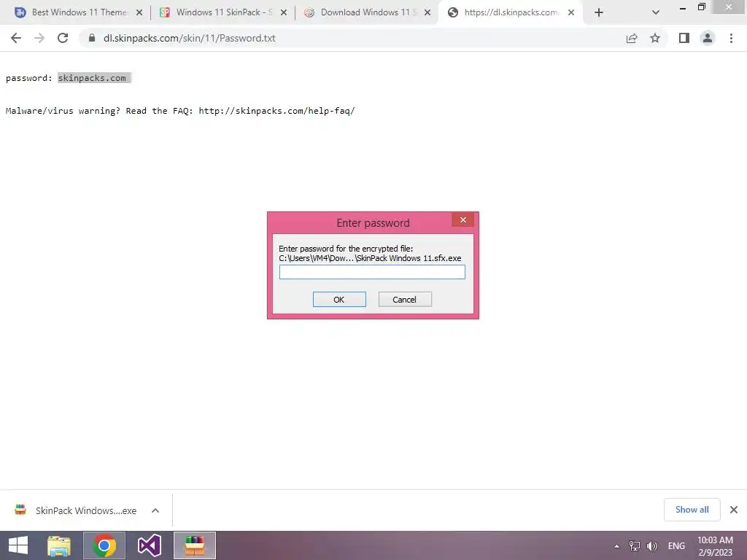Open the Chrome profile avatar
This screenshot has height=560, width=747.
click(x=708, y=38)
